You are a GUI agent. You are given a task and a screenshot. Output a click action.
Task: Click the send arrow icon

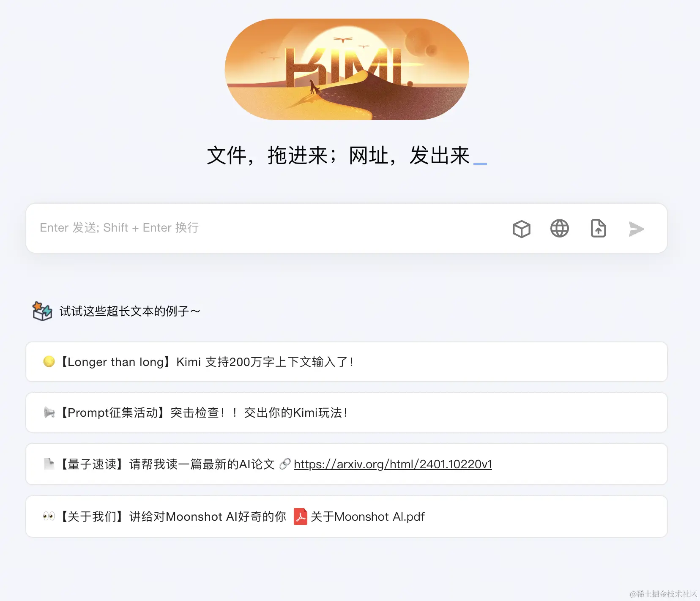636,229
